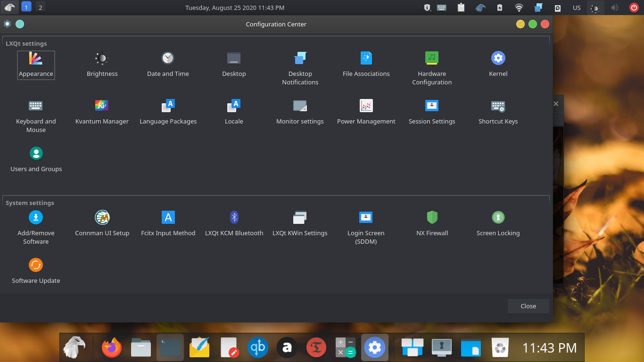The height and width of the screenshot is (362, 644).
Task: Click the brightness tray icon in top panel
Action: click(595, 8)
